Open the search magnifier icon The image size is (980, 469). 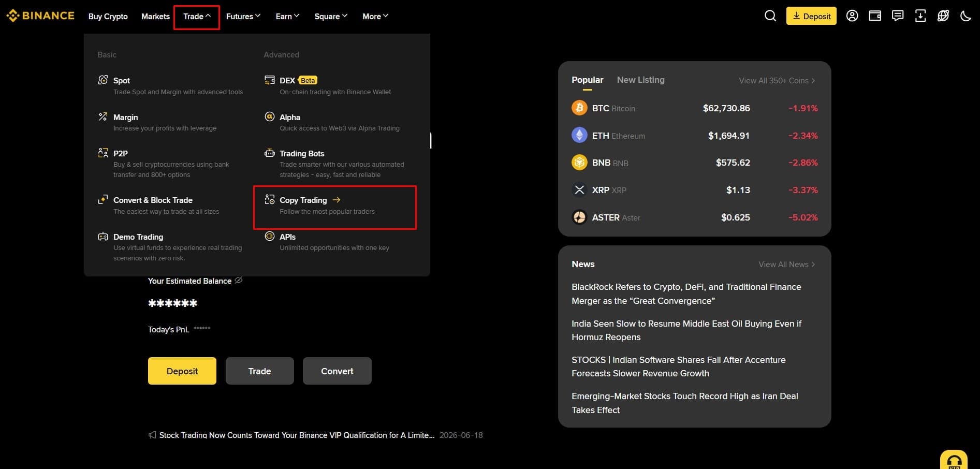(770, 16)
